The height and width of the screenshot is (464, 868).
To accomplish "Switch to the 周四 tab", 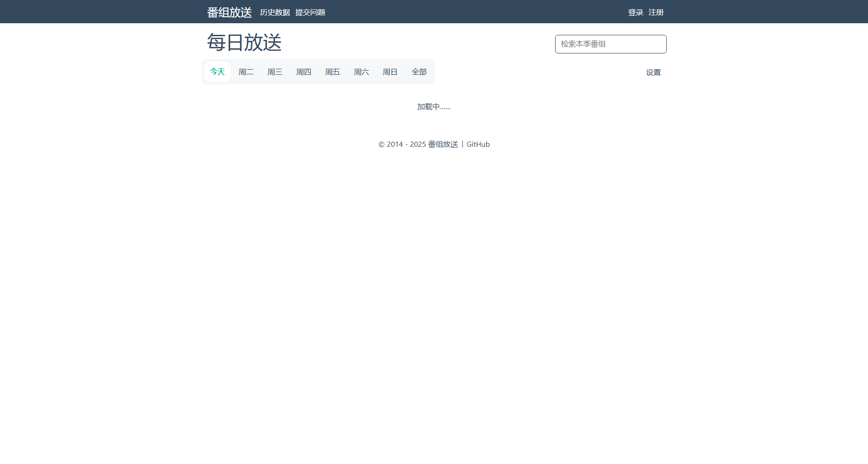I will tap(304, 72).
